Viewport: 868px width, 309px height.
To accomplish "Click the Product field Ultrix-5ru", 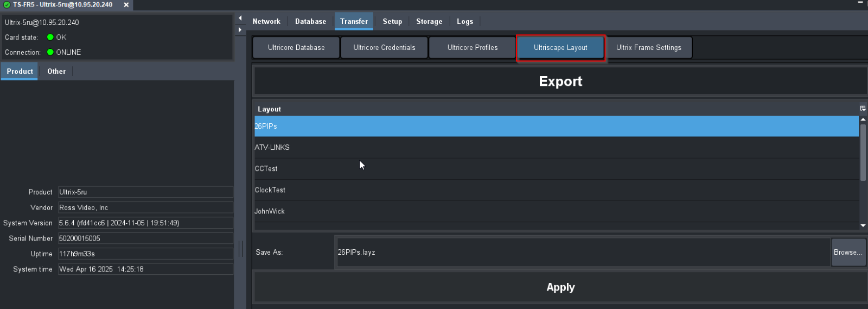I will pos(145,192).
